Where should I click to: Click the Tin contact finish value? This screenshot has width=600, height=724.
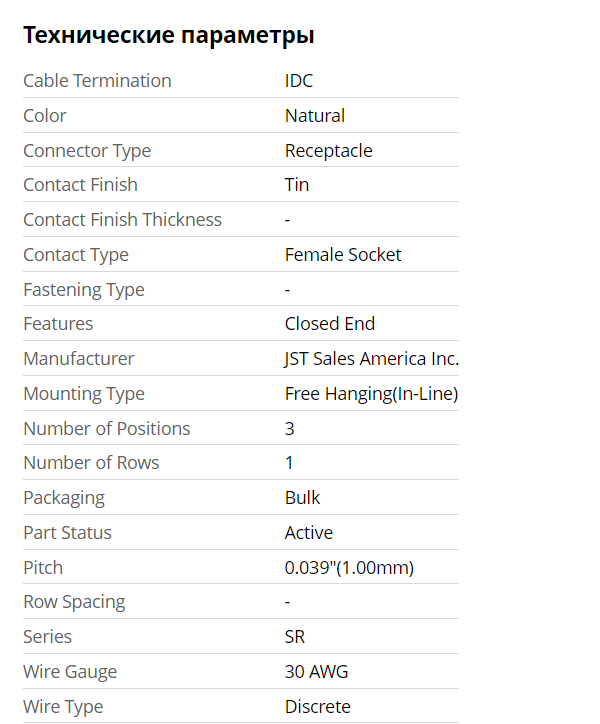click(297, 185)
